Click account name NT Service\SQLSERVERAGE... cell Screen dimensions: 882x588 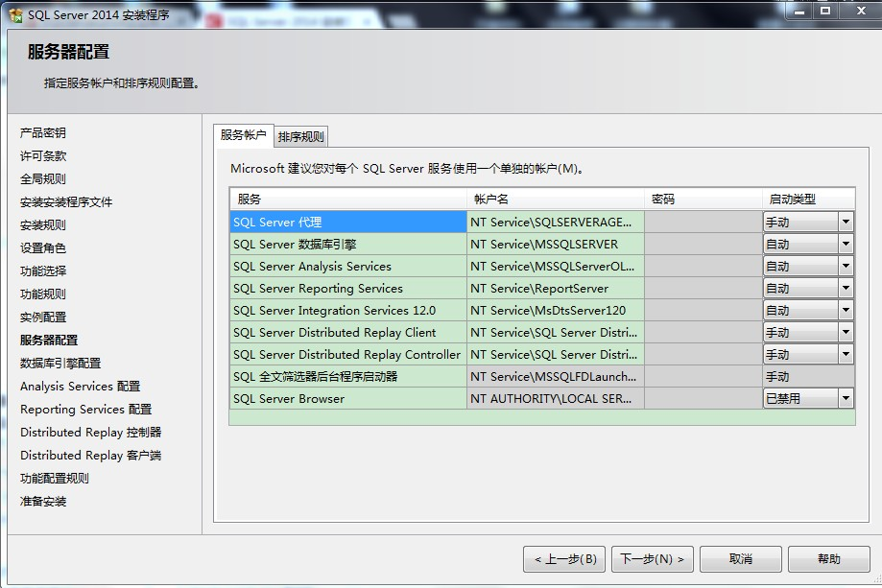point(556,222)
